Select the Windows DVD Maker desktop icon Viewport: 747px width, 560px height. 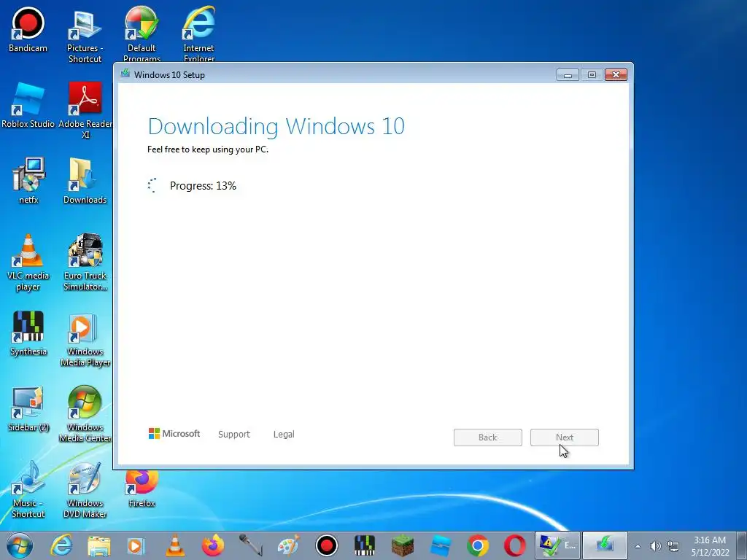coord(85,489)
